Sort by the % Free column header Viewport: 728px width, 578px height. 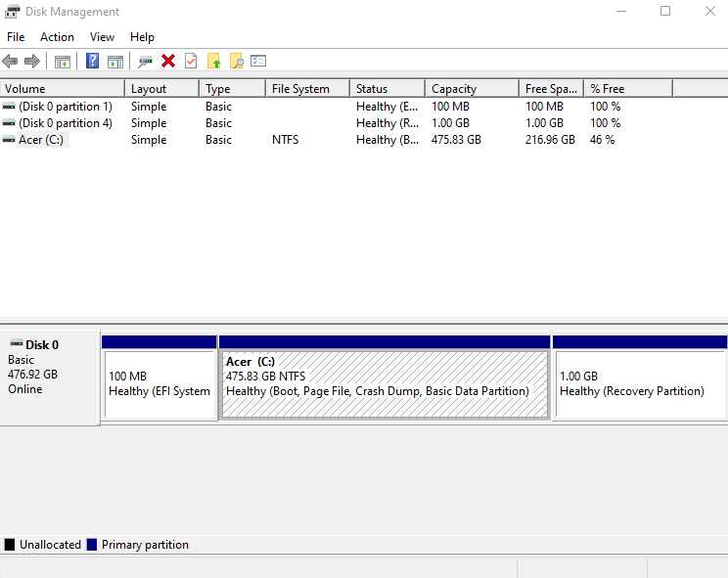coord(628,89)
